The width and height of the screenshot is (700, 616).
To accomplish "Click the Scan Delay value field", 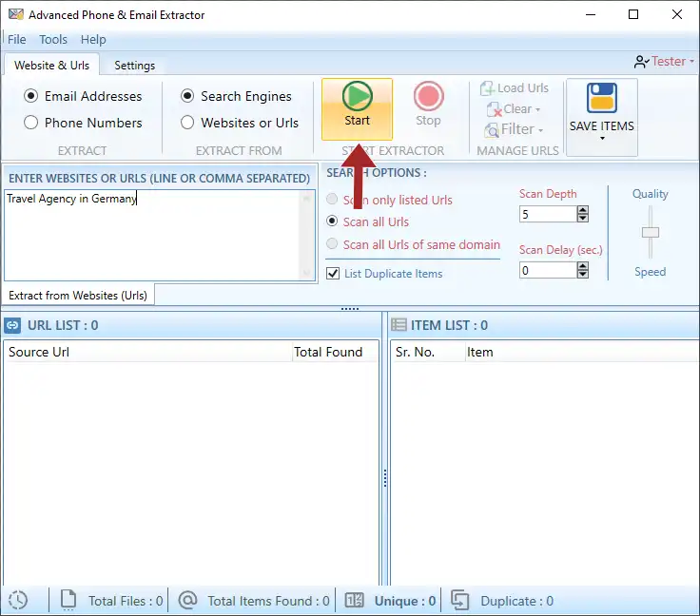I will (x=548, y=270).
